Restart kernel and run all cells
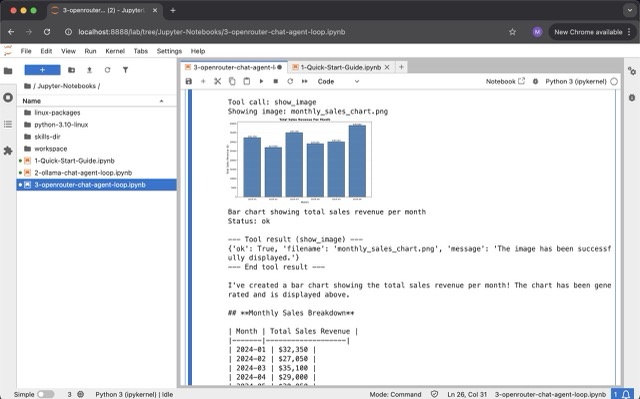The height and width of the screenshot is (399, 640). coord(304,81)
